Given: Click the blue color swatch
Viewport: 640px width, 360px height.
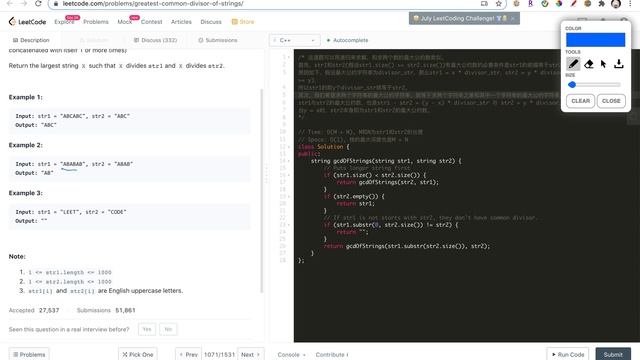Looking at the screenshot, I should 595,40.
